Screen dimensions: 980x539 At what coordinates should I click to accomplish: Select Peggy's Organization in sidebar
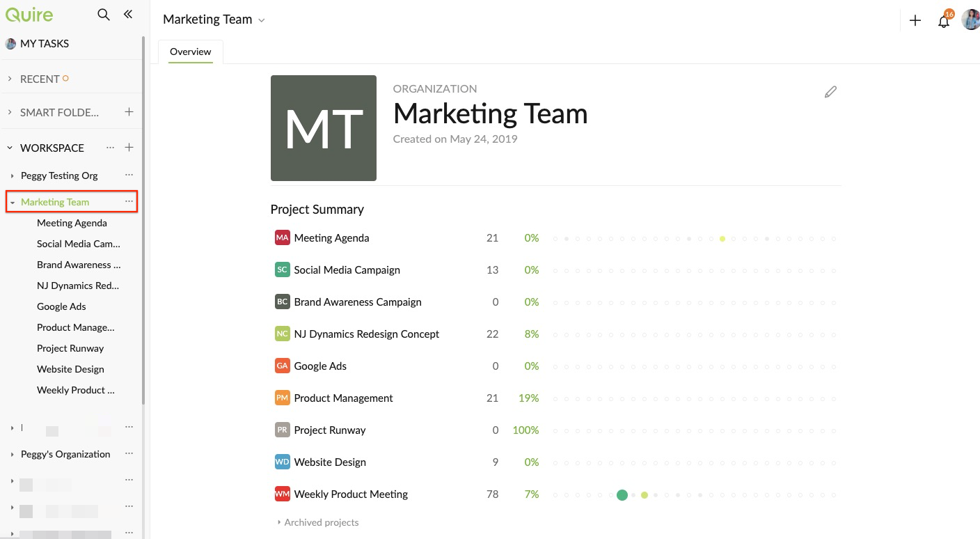(x=65, y=454)
